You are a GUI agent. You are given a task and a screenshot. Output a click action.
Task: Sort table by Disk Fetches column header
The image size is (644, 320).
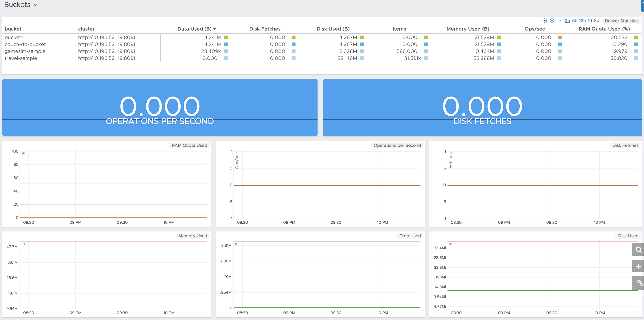click(265, 29)
